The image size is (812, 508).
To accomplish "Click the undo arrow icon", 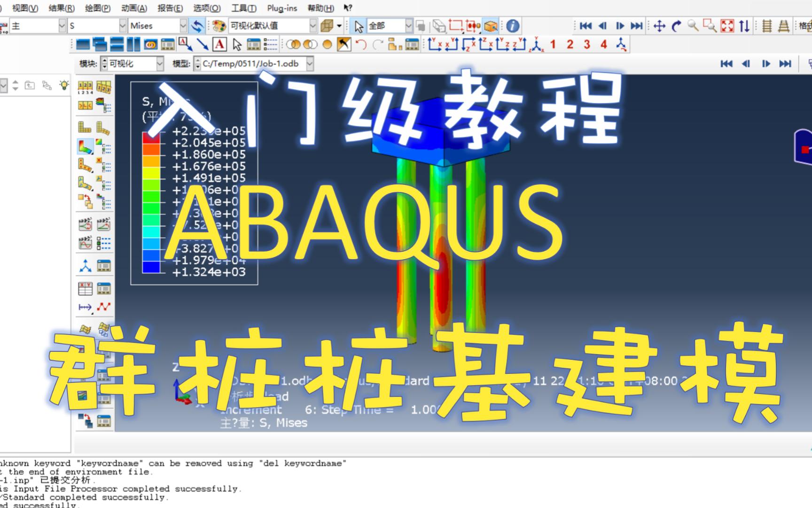I will (361, 45).
